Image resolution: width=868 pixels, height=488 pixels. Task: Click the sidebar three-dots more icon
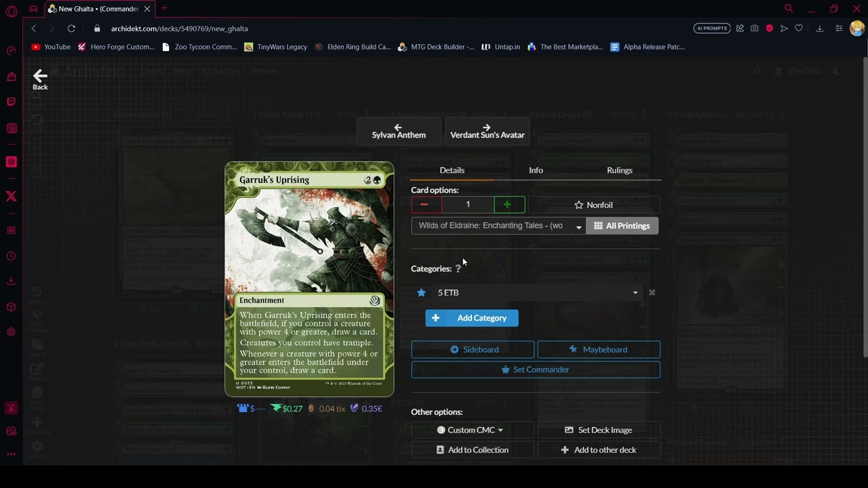(11, 454)
